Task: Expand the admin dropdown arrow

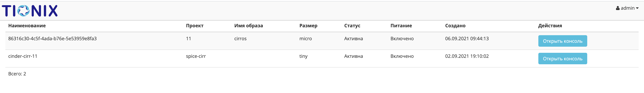Action: point(637,8)
